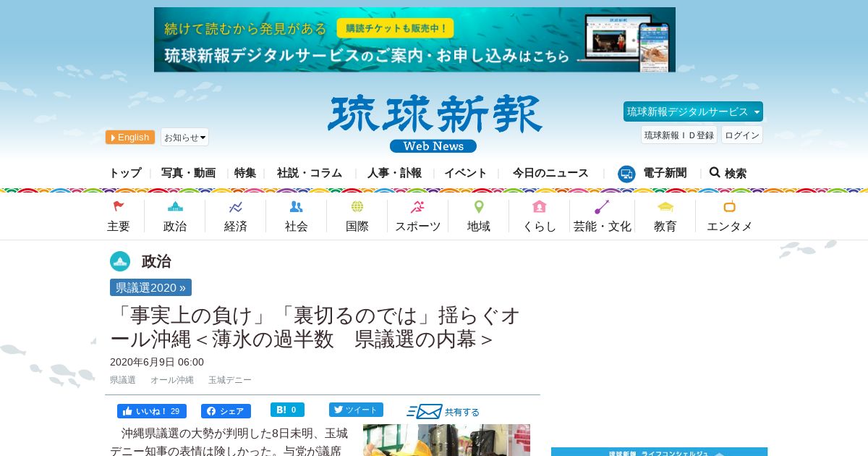Click the ログイン button

tap(742, 135)
